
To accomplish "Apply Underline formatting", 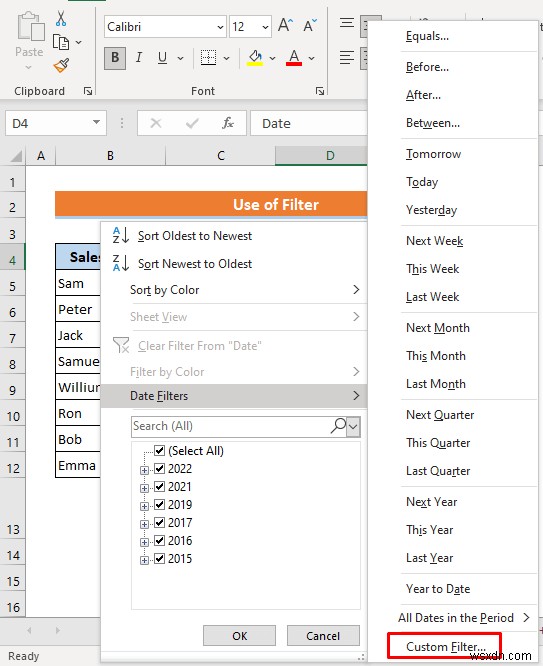I will coord(162,58).
